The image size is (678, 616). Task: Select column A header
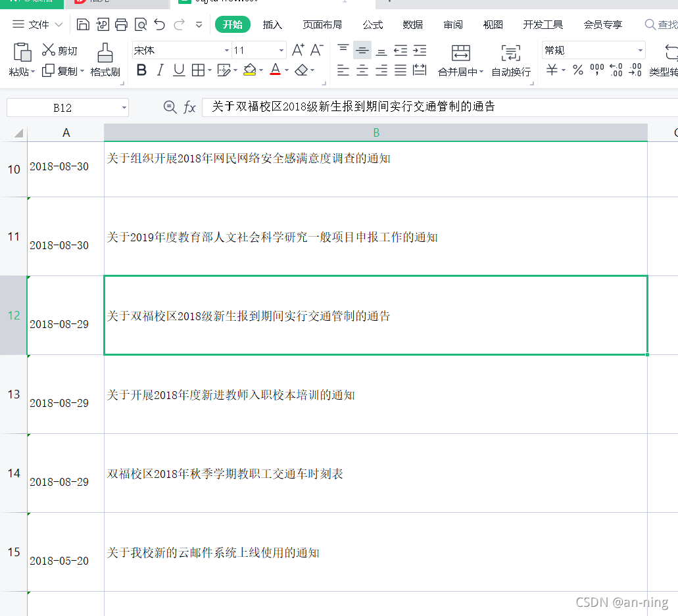coord(66,133)
